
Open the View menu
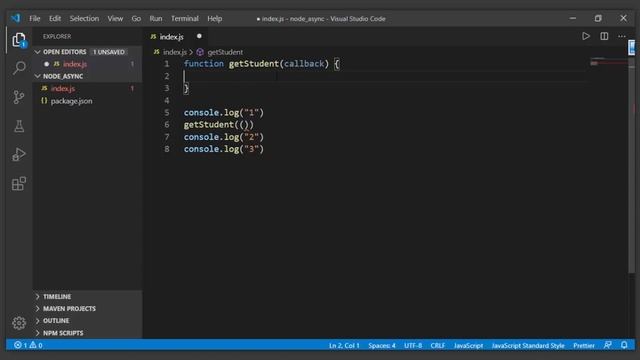tap(115, 18)
